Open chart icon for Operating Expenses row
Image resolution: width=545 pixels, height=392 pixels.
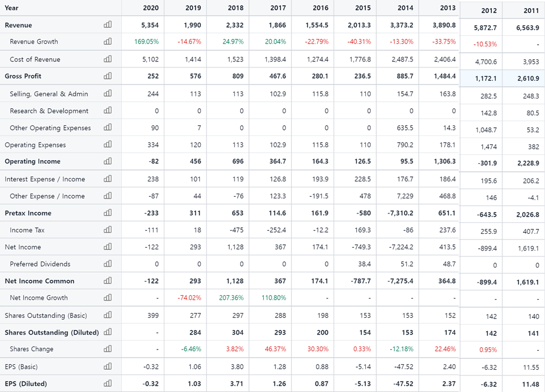click(108, 144)
